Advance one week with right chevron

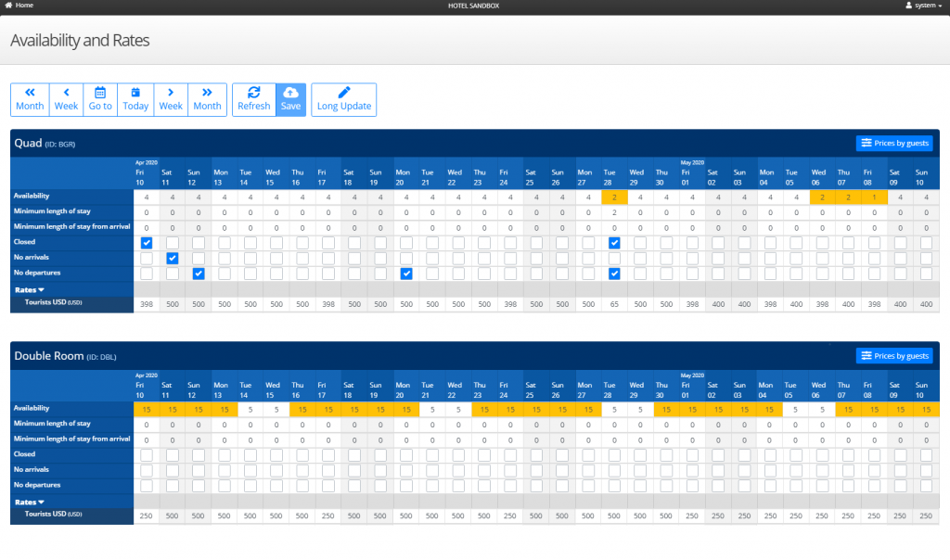171,99
